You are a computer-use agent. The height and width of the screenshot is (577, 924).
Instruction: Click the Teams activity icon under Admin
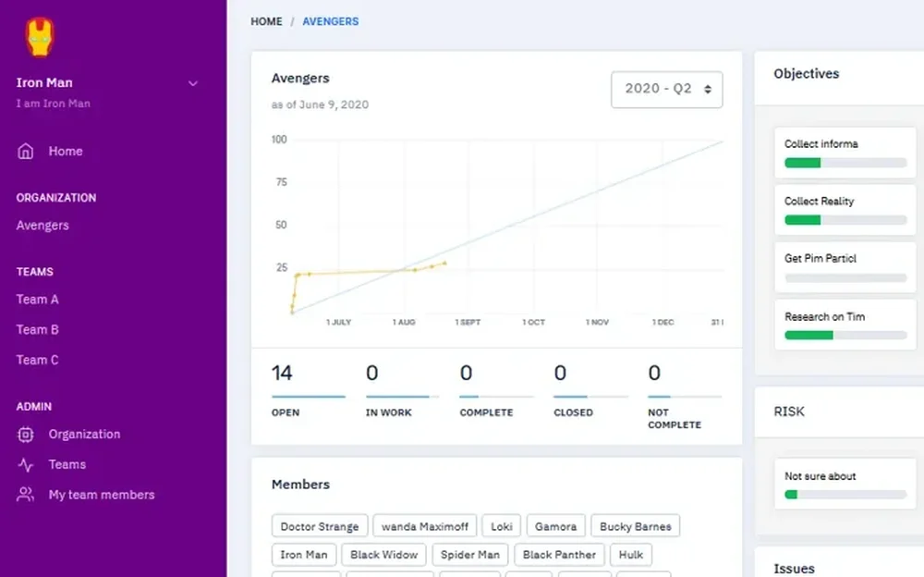tap(24, 464)
